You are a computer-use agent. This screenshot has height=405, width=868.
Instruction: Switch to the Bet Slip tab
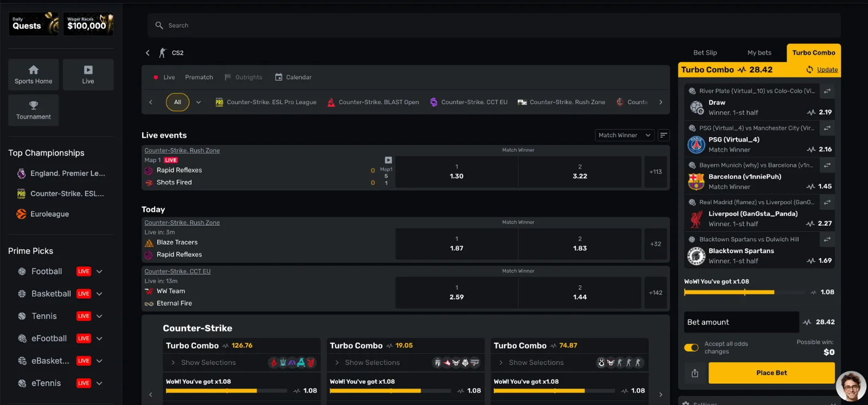tap(705, 53)
